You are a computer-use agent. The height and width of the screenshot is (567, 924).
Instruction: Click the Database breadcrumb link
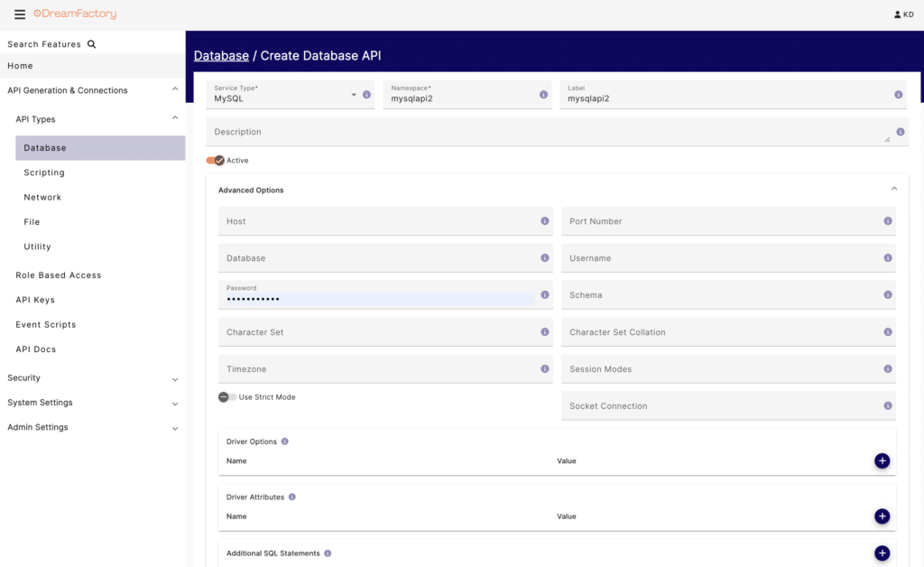coord(221,55)
